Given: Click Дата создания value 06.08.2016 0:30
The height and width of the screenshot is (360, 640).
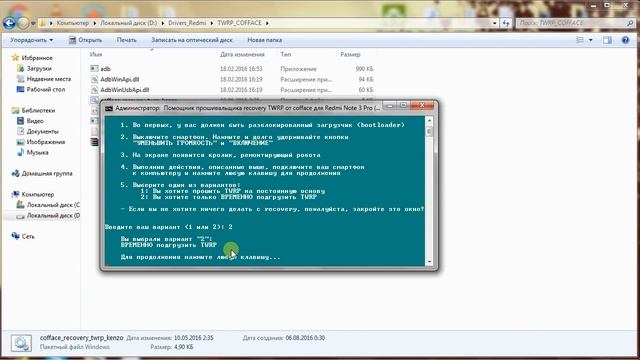Looking at the screenshot, I should click(x=305, y=338).
